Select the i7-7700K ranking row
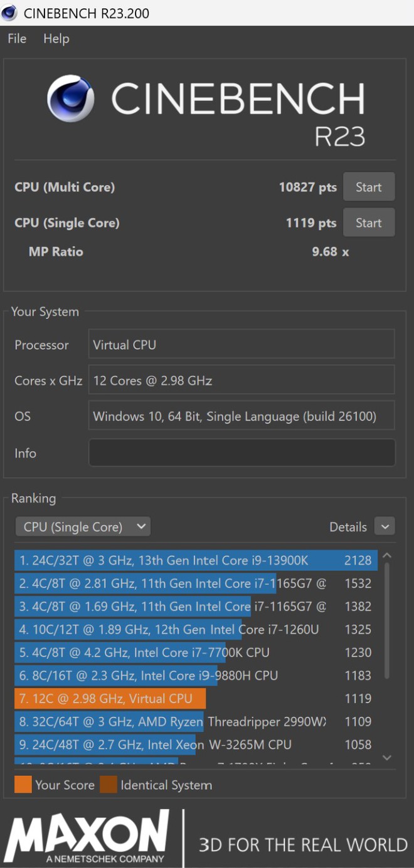414x868 pixels. (x=196, y=652)
